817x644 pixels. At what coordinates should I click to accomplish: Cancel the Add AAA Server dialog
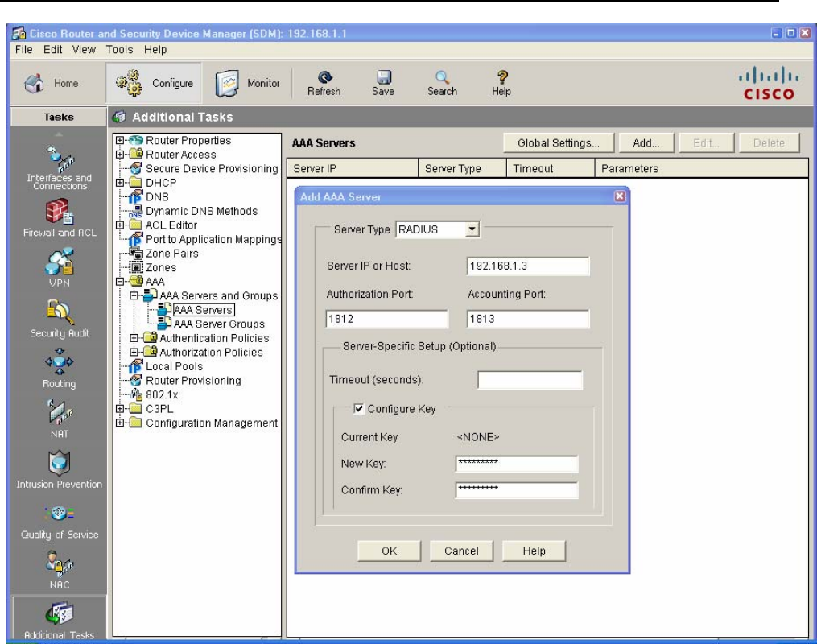[x=461, y=551]
